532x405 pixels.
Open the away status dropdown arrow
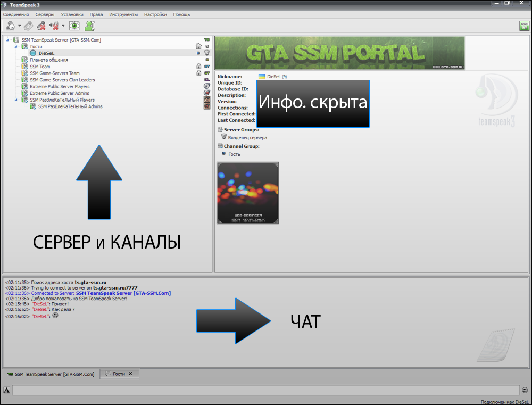click(19, 26)
